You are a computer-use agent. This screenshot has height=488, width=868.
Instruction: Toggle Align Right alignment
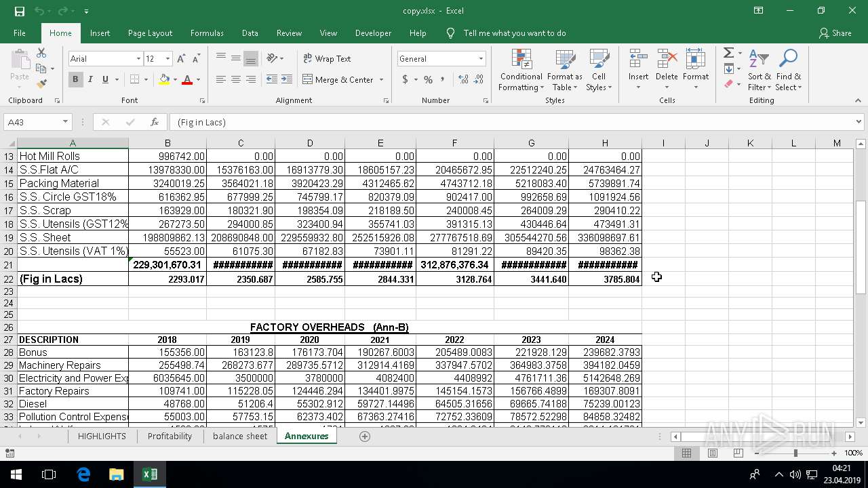coord(251,79)
